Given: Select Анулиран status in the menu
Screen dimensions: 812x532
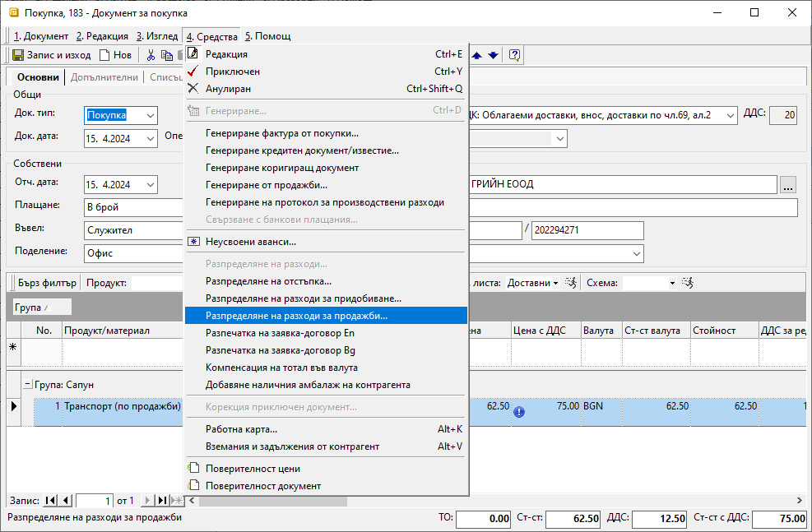Looking at the screenshot, I should [228, 89].
